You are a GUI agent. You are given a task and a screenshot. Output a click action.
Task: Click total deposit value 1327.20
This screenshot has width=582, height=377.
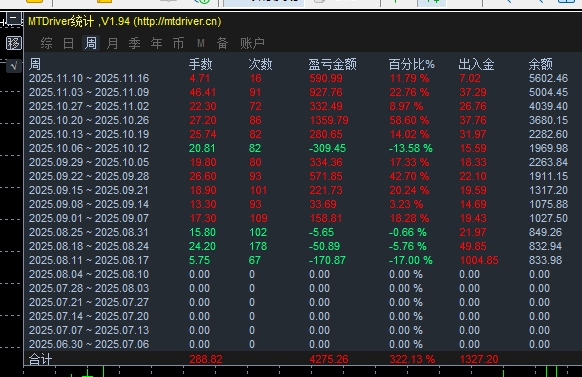point(479,359)
